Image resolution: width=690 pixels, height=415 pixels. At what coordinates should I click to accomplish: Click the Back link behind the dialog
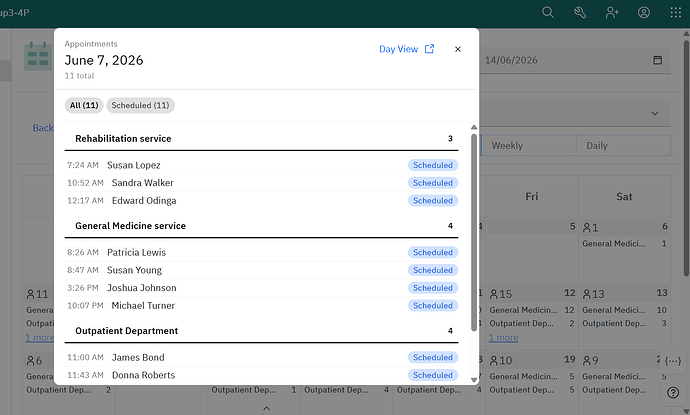click(x=43, y=128)
